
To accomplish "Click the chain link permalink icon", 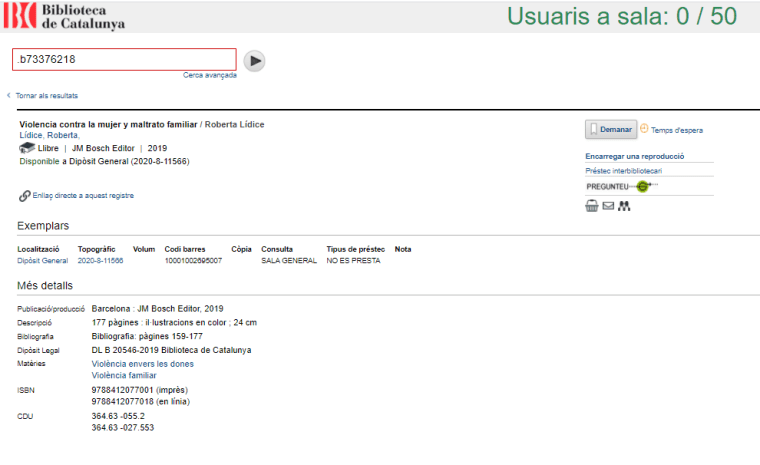I will pyautogui.click(x=24, y=196).
